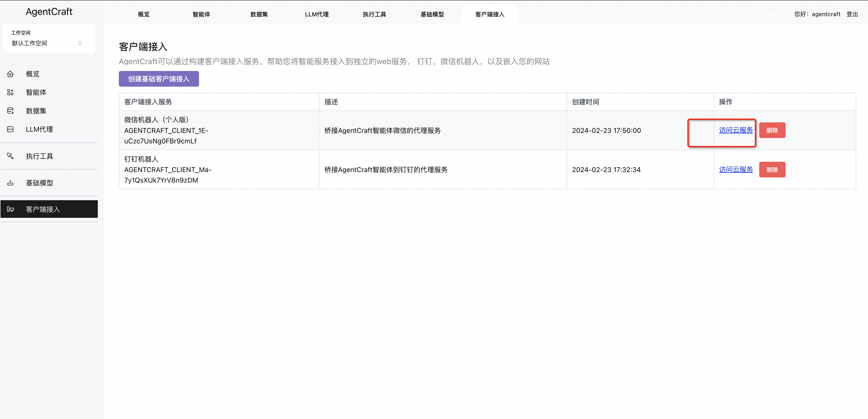This screenshot has width=868, height=419.
Task: Click the server icon beside LLM代理
Action: coord(11,129)
